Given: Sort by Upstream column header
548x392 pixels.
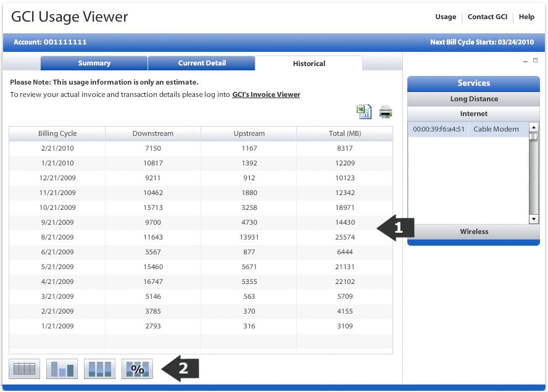Looking at the screenshot, I should (x=249, y=133).
